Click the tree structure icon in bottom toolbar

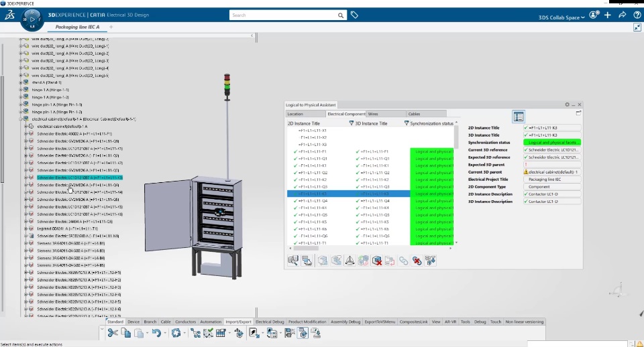[x=195, y=333]
